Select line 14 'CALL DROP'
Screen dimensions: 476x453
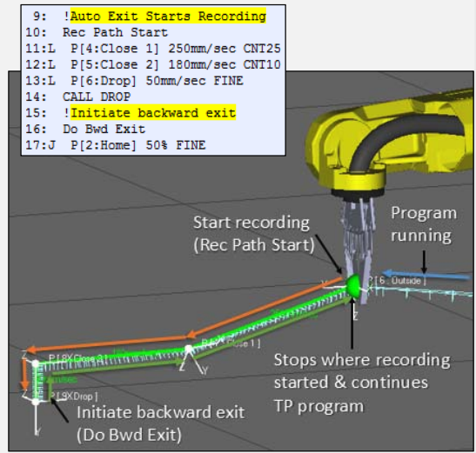(78, 97)
